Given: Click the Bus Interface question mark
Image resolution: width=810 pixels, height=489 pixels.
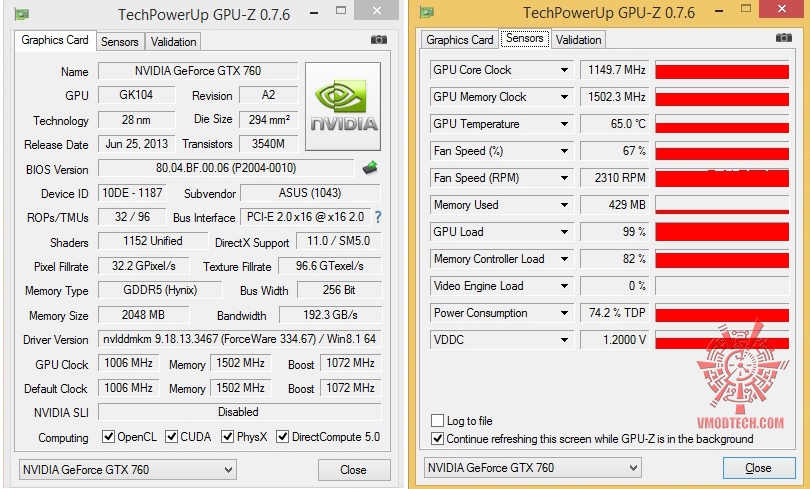Looking at the screenshot, I should [x=378, y=217].
